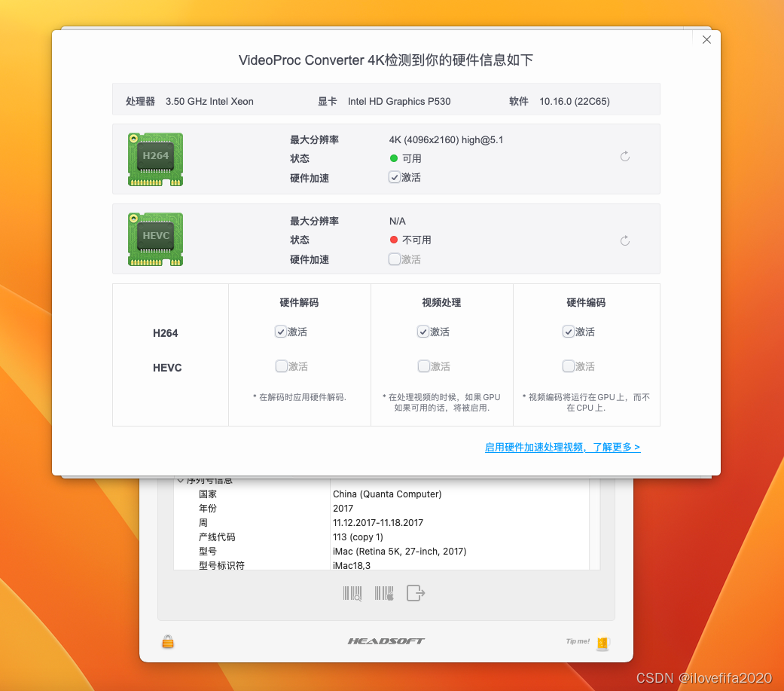The width and height of the screenshot is (784, 691).
Task: Click the barcode search icon in back window
Action: pos(352,594)
